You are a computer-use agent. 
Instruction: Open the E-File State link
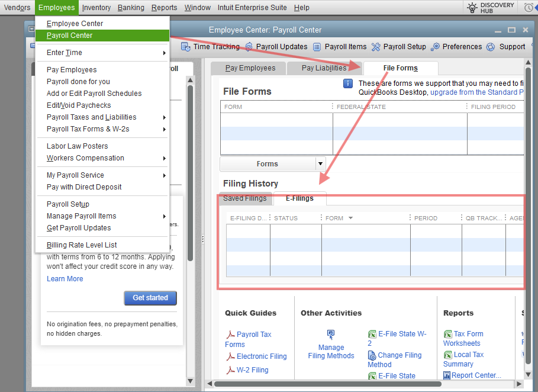point(397,376)
